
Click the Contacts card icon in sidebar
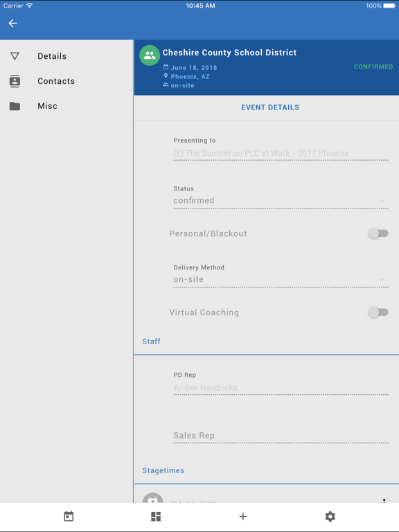[15, 81]
